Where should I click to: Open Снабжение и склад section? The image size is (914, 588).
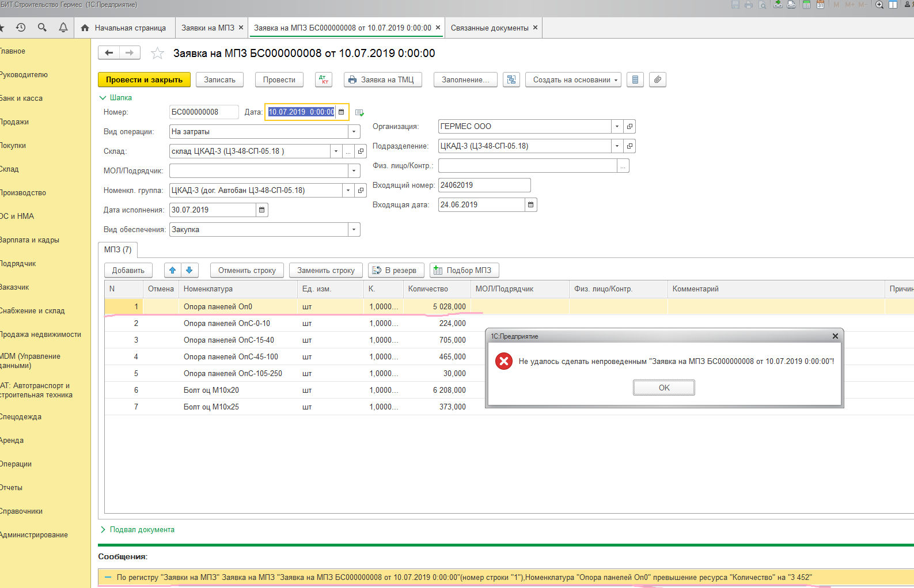[x=32, y=310]
